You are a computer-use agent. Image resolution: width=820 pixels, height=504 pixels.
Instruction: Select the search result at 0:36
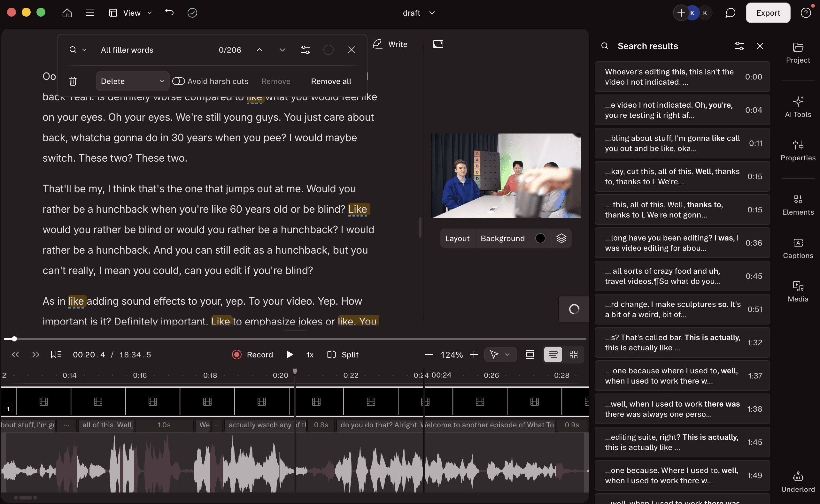tap(682, 243)
